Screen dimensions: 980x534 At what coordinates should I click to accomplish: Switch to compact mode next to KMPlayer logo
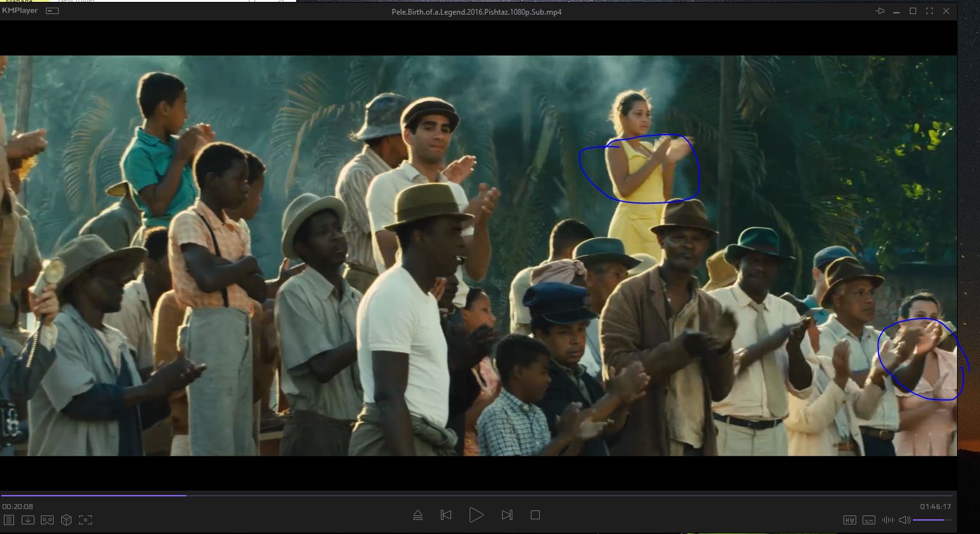tap(52, 11)
